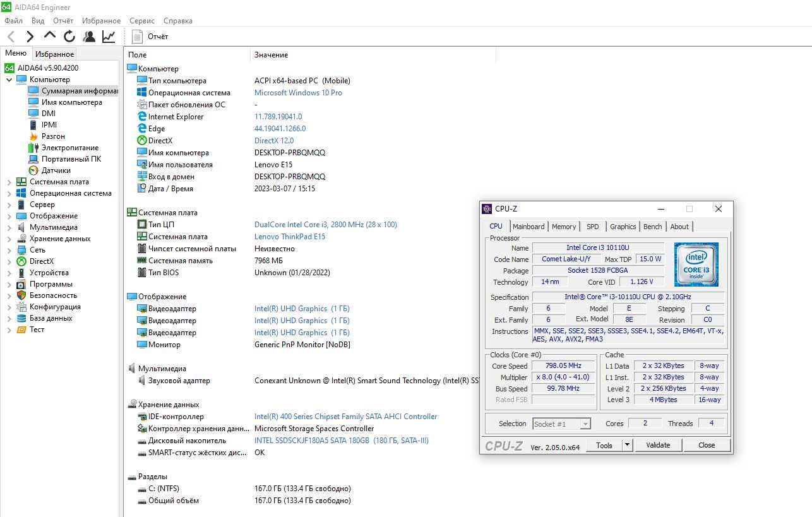Open the Справка menu
Viewport: 812px width, 517px height.
click(x=177, y=21)
